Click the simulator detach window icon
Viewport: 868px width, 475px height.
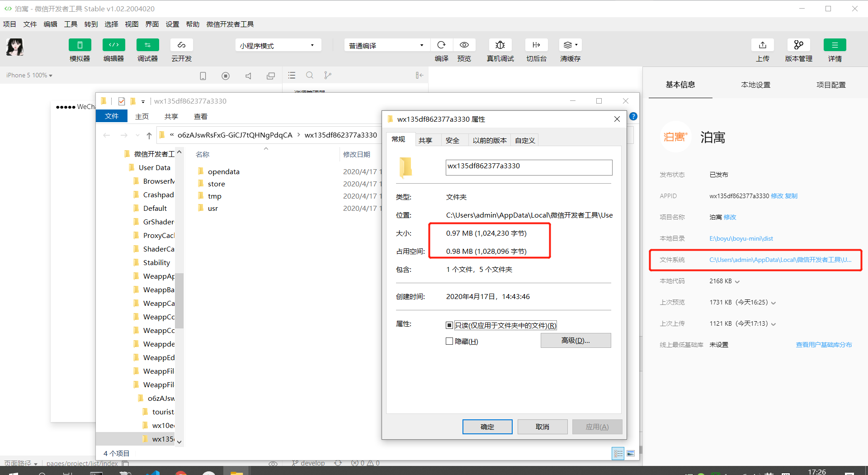[271, 76]
